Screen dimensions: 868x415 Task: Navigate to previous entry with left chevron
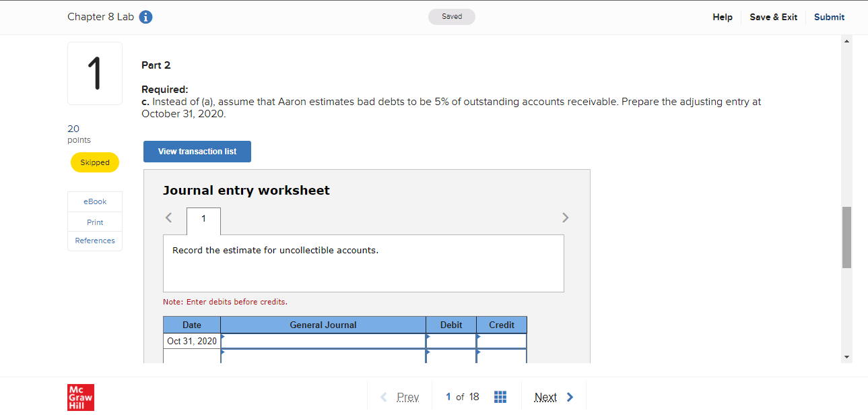point(168,217)
